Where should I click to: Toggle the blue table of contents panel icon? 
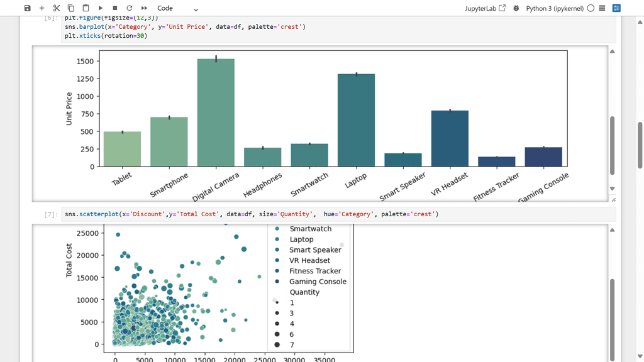[616, 8]
